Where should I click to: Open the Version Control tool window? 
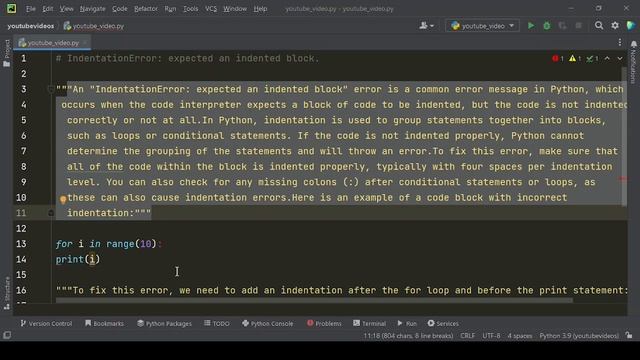tap(46, 323)
